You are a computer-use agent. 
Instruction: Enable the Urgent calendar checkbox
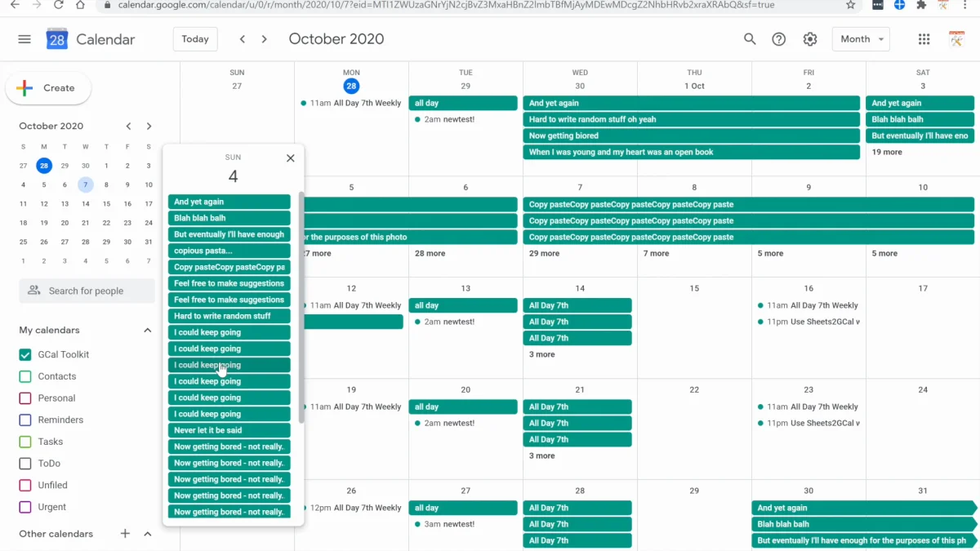coord(25,507)
